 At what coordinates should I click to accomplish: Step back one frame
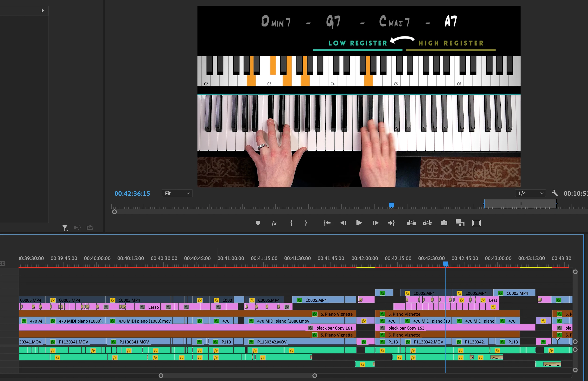(343, 223)
